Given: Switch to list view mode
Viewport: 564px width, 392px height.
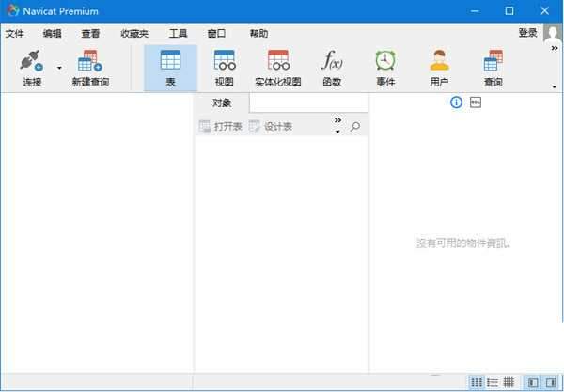Looking at the screenshot, I should pos(493,383).
